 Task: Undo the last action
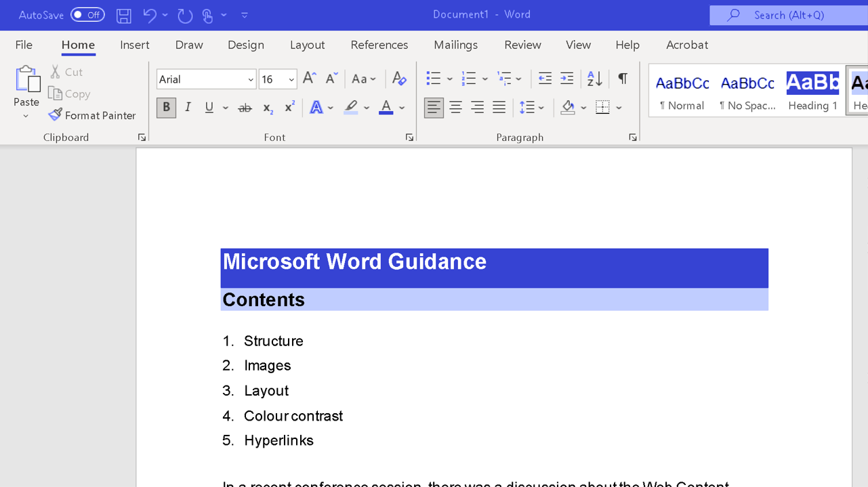[149, 15]
